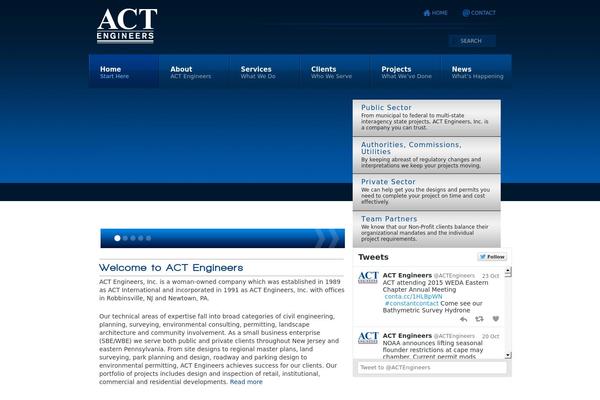Click @ACTEngineers handle on WEDA tweet
This screenshot has height=400, width=600.
click(x=454, y=276)
